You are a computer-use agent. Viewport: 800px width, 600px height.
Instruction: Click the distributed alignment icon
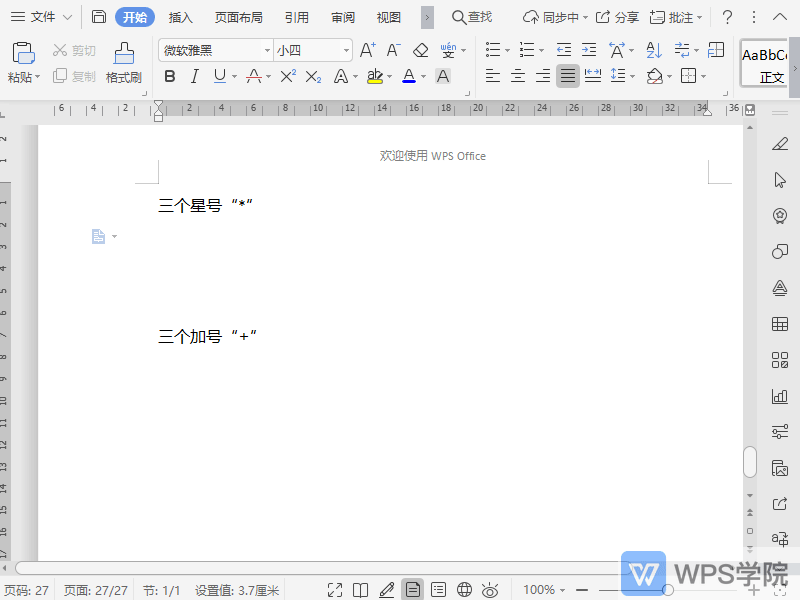(x=593, y=77)
